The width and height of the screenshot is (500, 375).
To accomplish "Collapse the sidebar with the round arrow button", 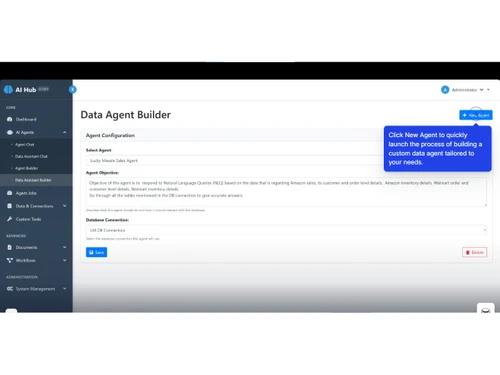I will click(x=73, y=89).
